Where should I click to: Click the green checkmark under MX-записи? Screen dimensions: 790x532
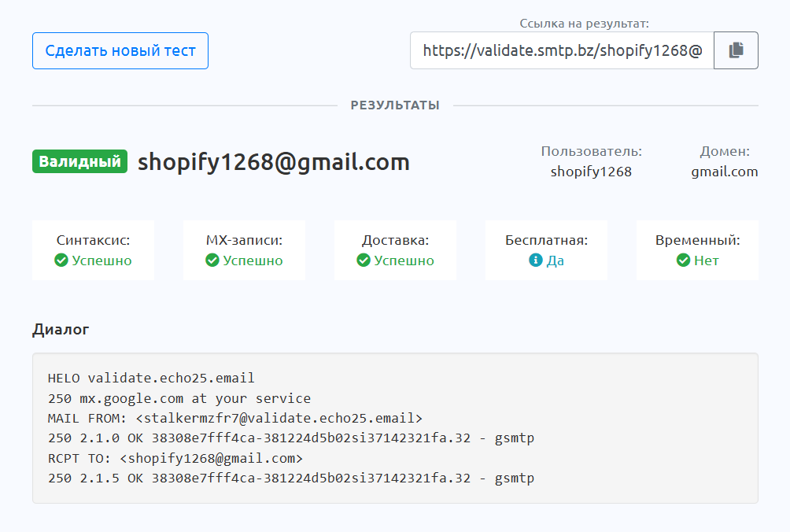pos(212,260)
